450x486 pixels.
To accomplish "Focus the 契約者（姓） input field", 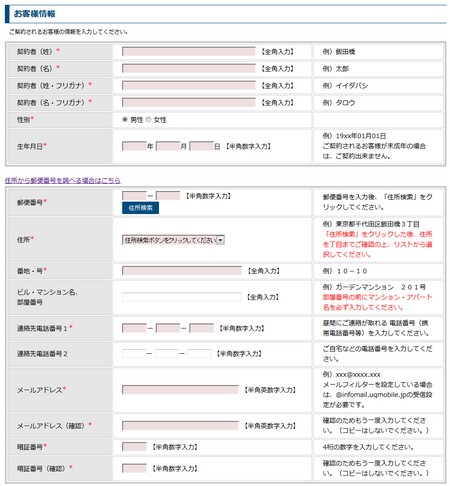I will 189,51.
